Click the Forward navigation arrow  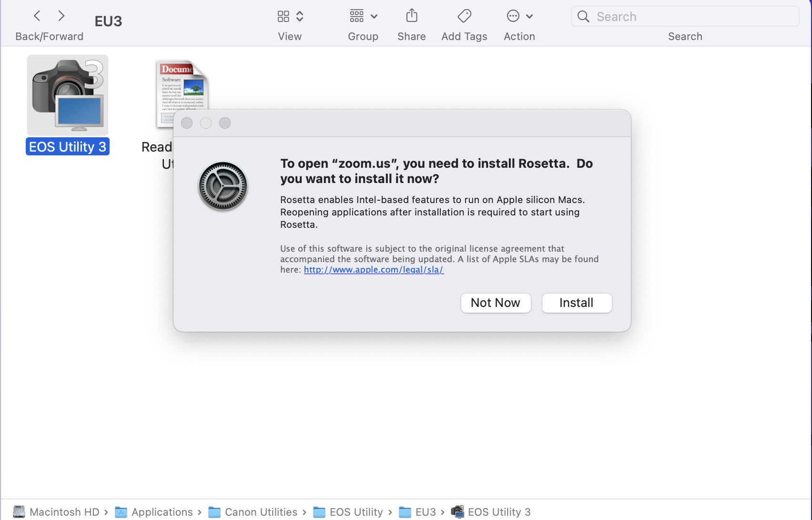point(61,16)
